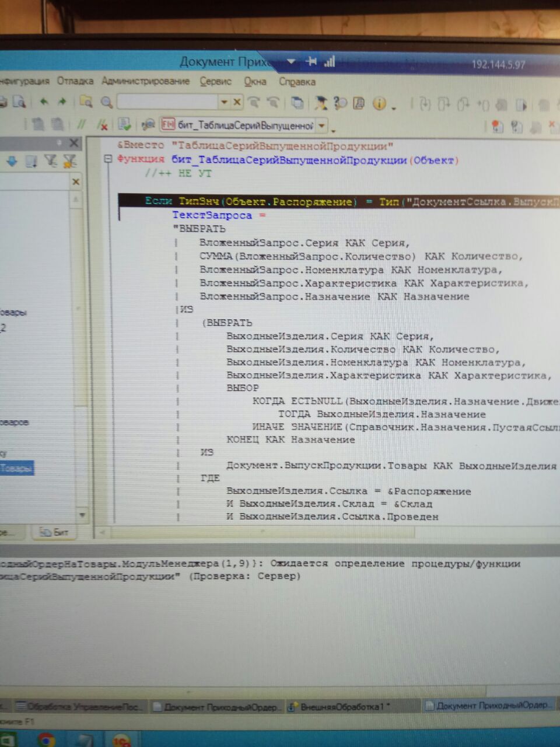Screen dimensions: 560x747
Task: Open the Окна menu
Action: click(x=255, y=82)
